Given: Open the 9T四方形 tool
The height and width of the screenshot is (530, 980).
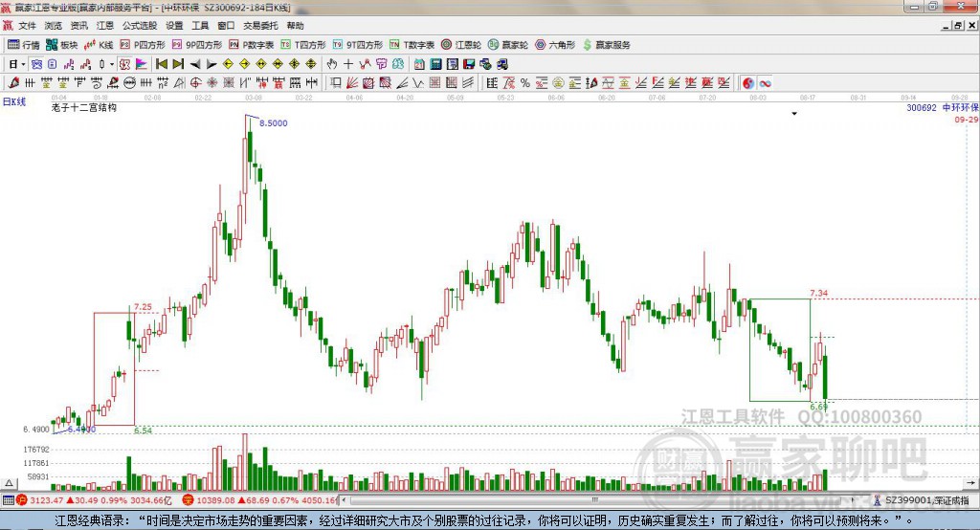Looking at the screenshot, I should (358, 45).
